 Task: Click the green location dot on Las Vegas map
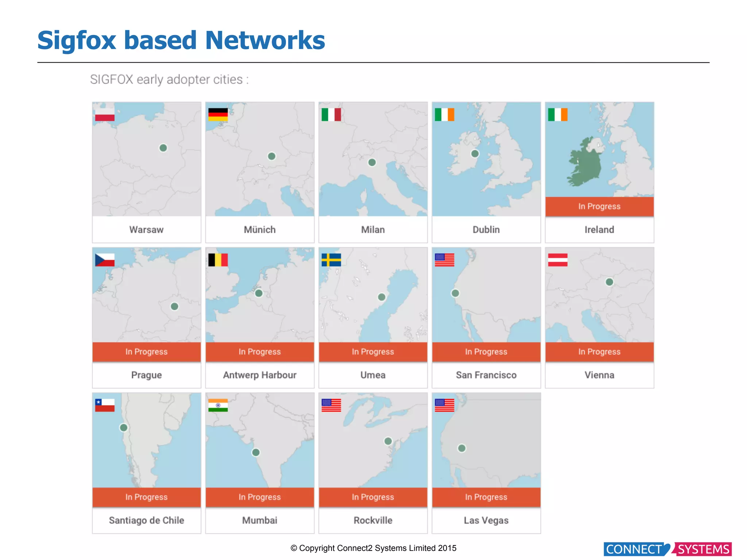pos(462,448)
